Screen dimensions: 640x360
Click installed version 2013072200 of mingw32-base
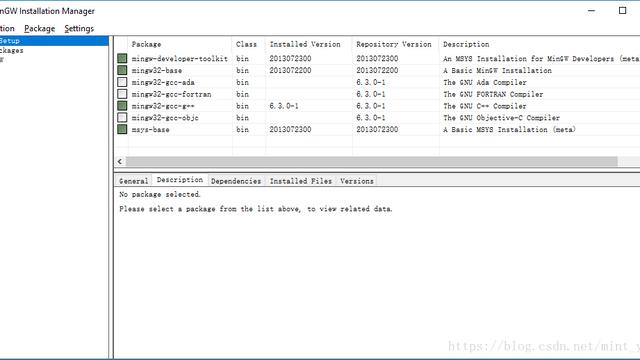290,71
